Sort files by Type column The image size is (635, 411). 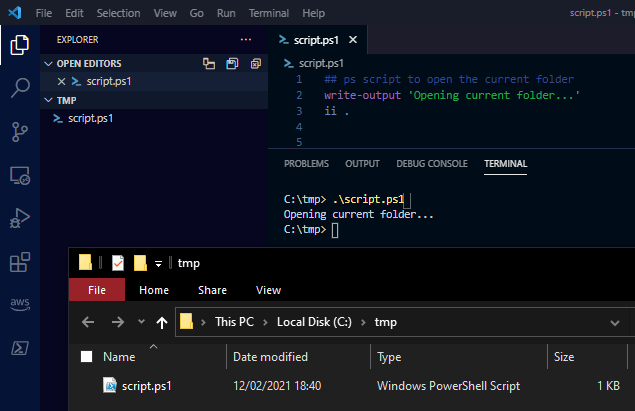(389, 357)
